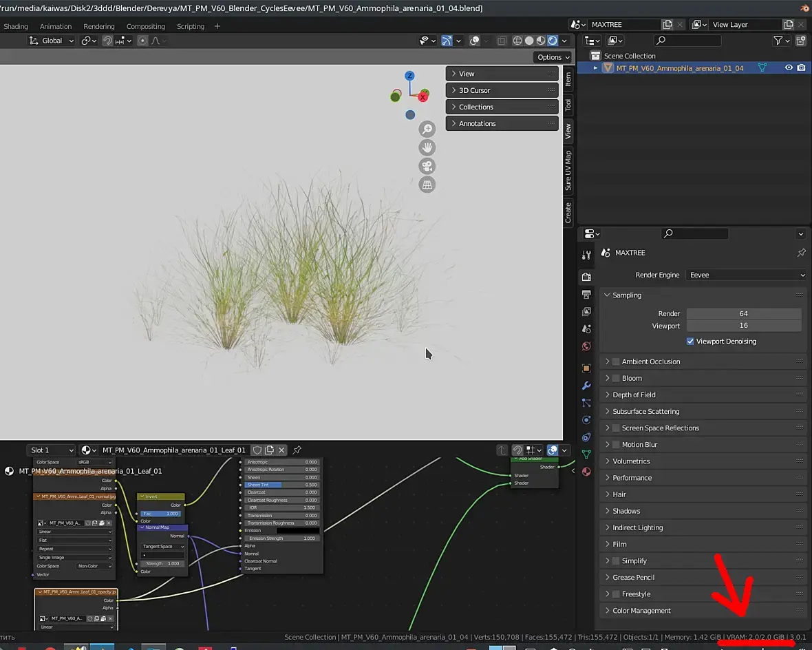Click the zoom viewport magnifier icon
The image size is (812, 650).
[427, 129]
